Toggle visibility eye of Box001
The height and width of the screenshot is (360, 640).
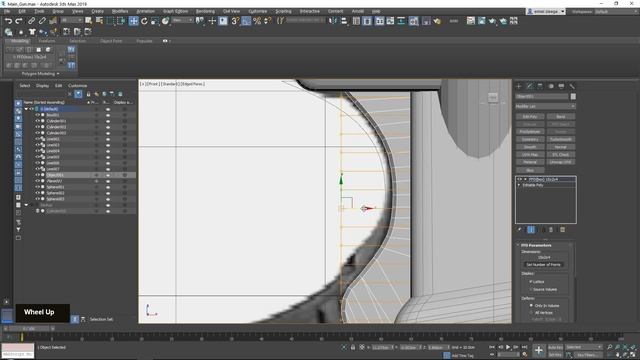38,115
